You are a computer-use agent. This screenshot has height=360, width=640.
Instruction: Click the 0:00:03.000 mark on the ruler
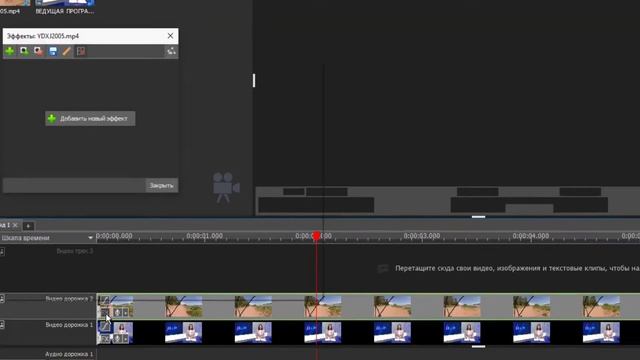pos(422,236)
